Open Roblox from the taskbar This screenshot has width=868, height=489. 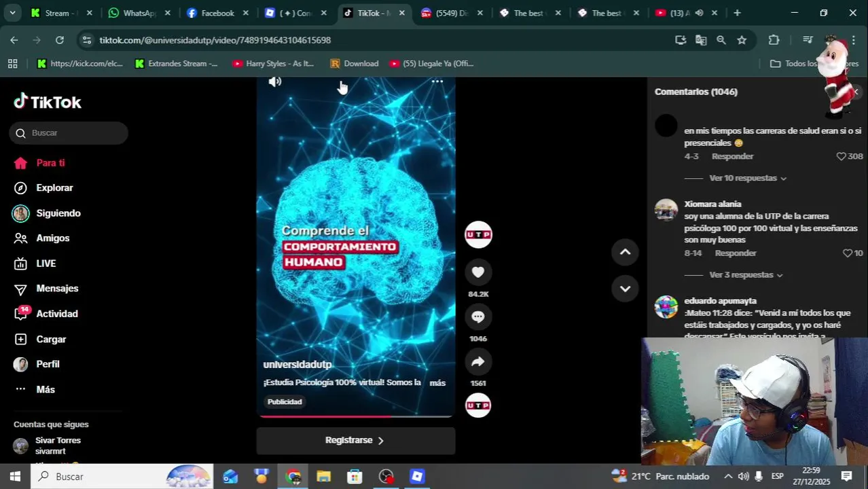(417, 476)
